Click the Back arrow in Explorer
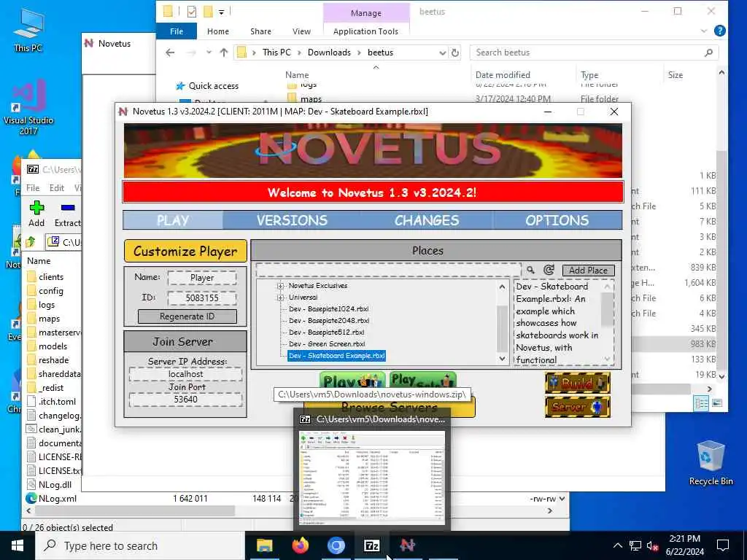747x560 pixels. 170,52
